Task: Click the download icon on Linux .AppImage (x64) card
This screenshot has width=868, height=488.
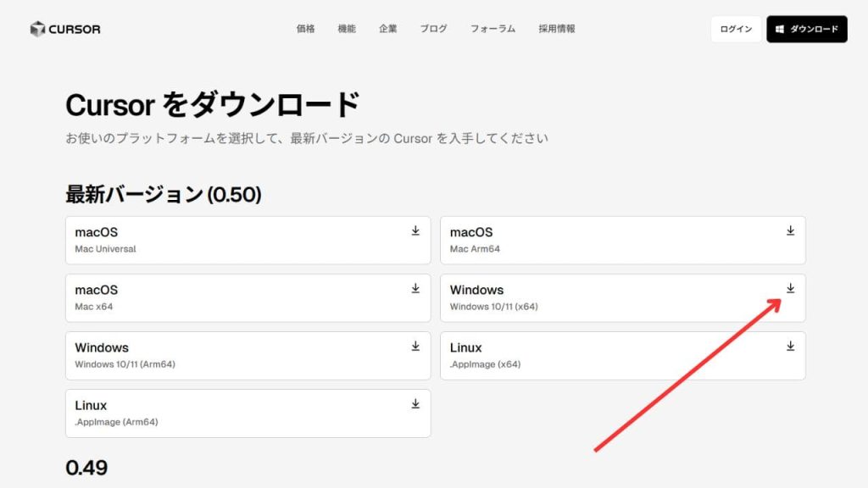Action: tap(791, 347)
